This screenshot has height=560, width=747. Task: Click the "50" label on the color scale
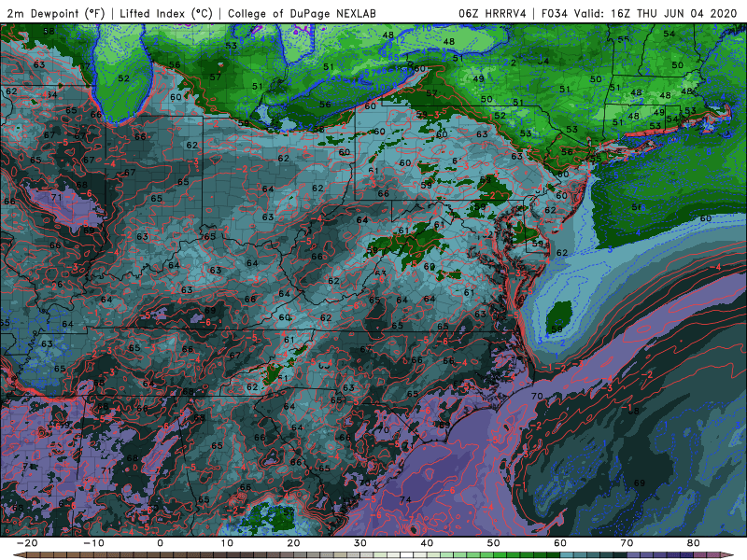494,543
